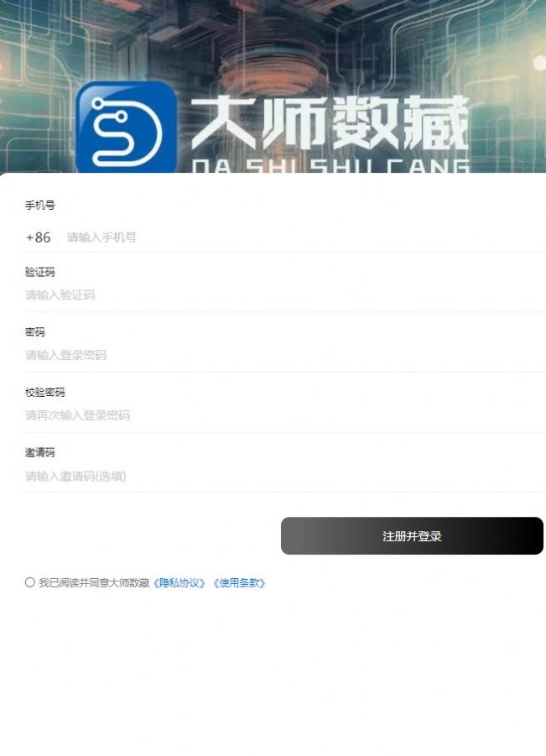Open the +86 country code selector
This screenshot has height=756, width=546.
[x=39, y=237]
